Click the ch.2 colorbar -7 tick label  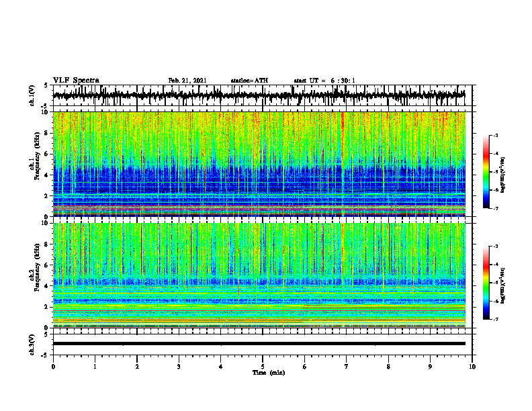496,319
